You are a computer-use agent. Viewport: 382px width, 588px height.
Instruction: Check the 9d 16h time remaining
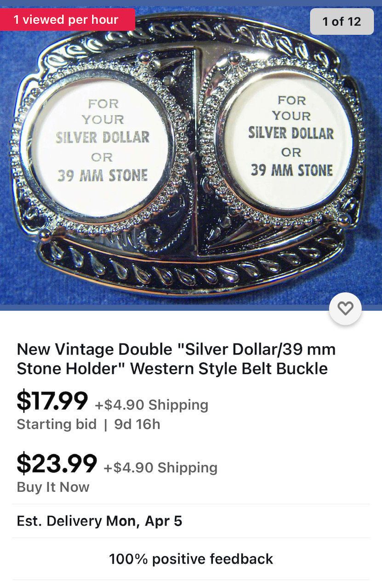click(137, 424)
